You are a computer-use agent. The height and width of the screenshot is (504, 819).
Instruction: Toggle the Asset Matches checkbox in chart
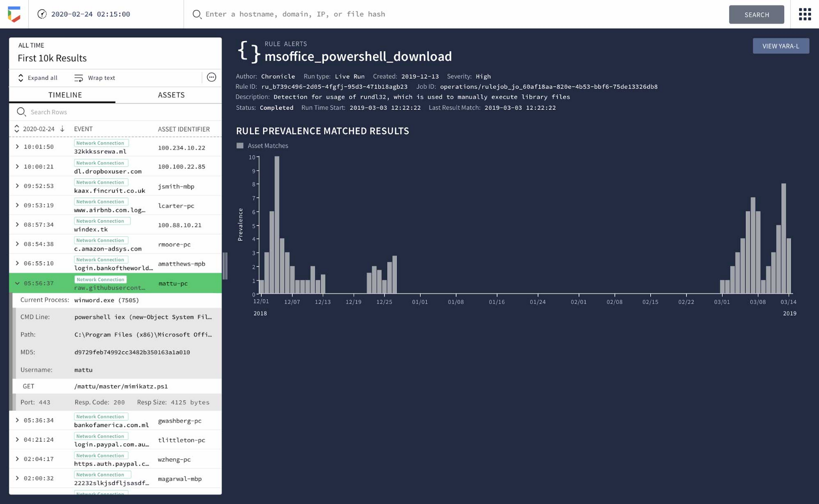point(241,145)
